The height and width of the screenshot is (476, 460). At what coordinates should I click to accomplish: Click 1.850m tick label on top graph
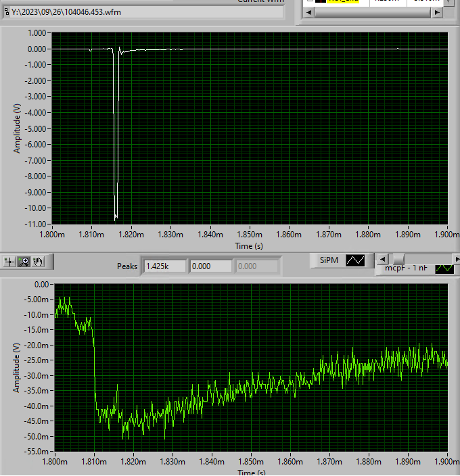(x=250, y=235)
